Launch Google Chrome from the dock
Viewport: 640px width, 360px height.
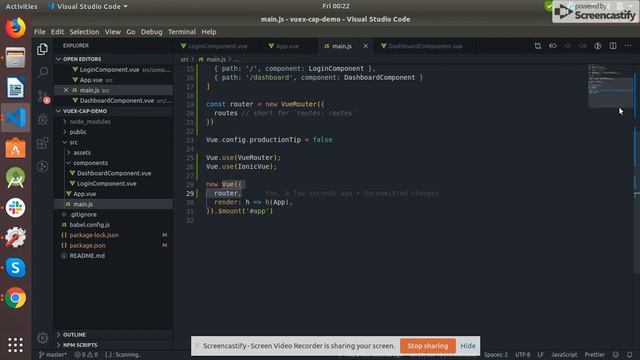(16, 298)
